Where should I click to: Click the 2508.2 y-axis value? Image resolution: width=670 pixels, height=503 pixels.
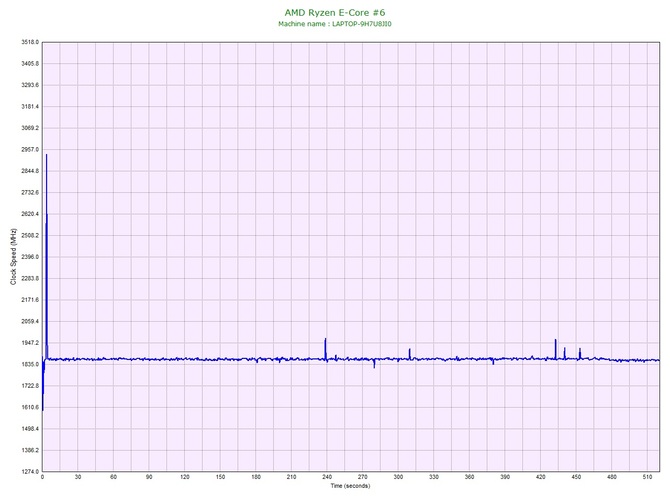point(30,235)
